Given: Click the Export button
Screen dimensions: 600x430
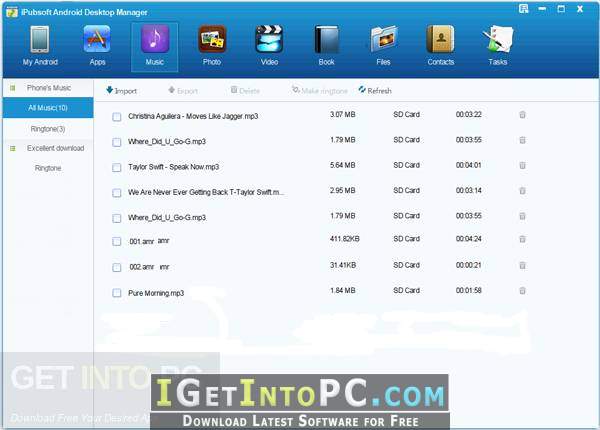Looking at the screenshot, I should [183, 91].
